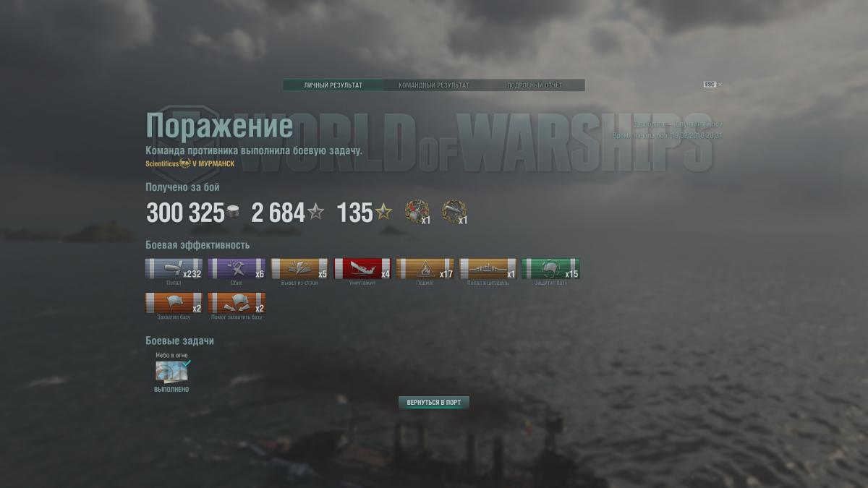Click the Scientificus Мурманск ship label
This screenshot has height=488, width=868.
pos(190,163)
